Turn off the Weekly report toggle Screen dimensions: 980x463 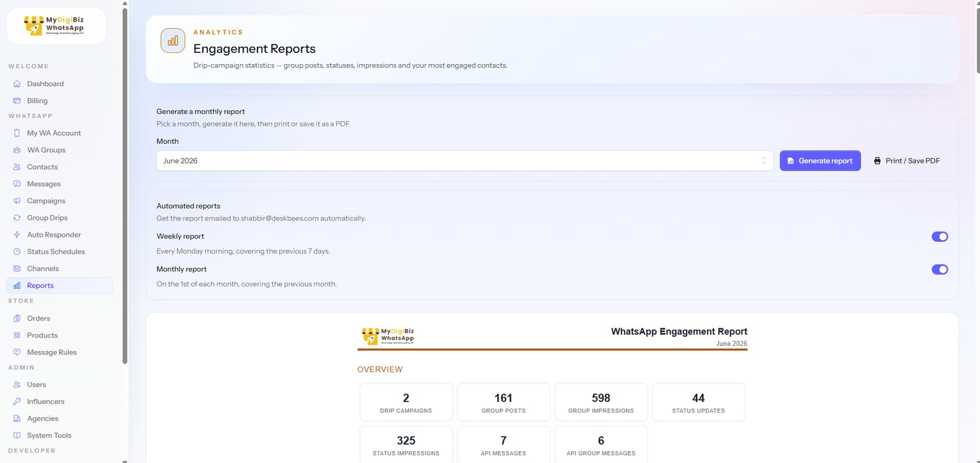point(939,237)
